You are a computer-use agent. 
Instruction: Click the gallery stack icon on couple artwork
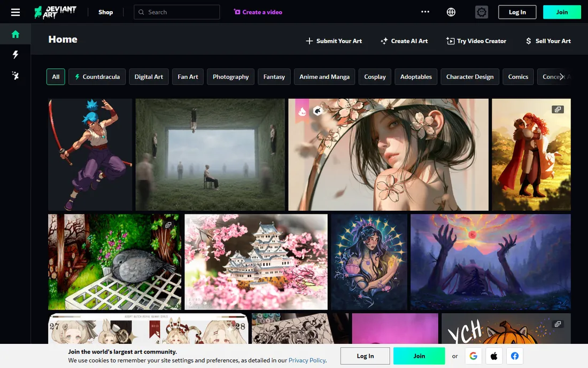click(x=558, y=109)
